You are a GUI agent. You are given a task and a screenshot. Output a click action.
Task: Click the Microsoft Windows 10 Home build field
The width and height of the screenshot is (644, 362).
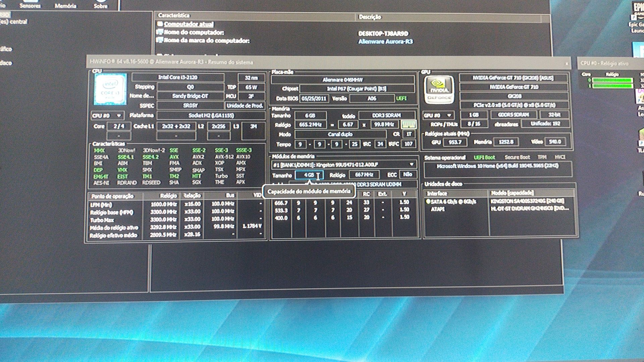point(498,170)
